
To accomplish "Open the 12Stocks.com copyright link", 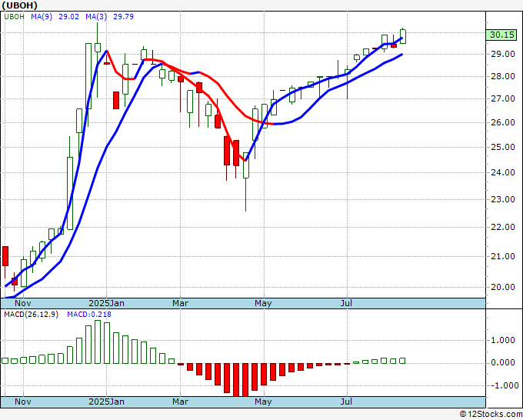I will 491,414.
